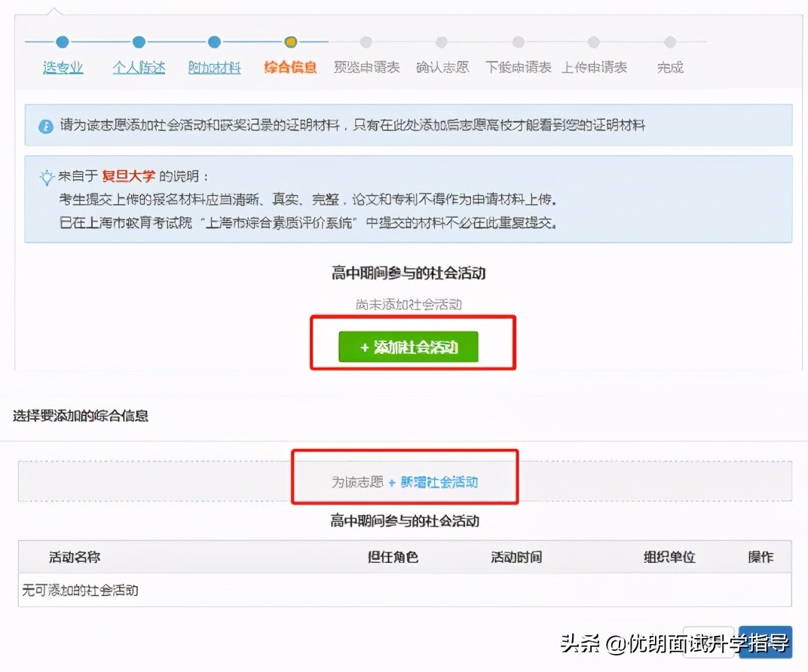Click the 操作 column header
The image size is (808, 672).
[x=761, y=557]
